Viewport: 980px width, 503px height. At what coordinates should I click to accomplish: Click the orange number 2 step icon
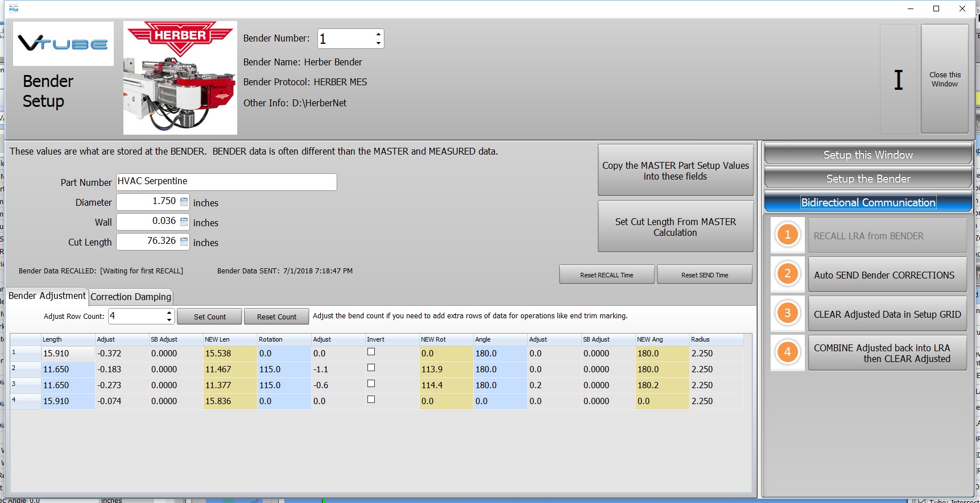pos(787,274)
